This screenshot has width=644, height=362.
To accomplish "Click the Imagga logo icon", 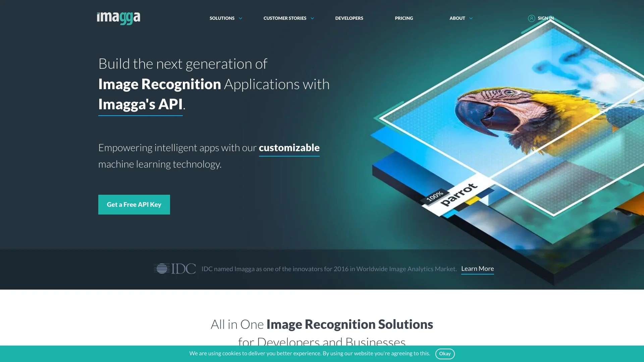I will click(118, 18).
